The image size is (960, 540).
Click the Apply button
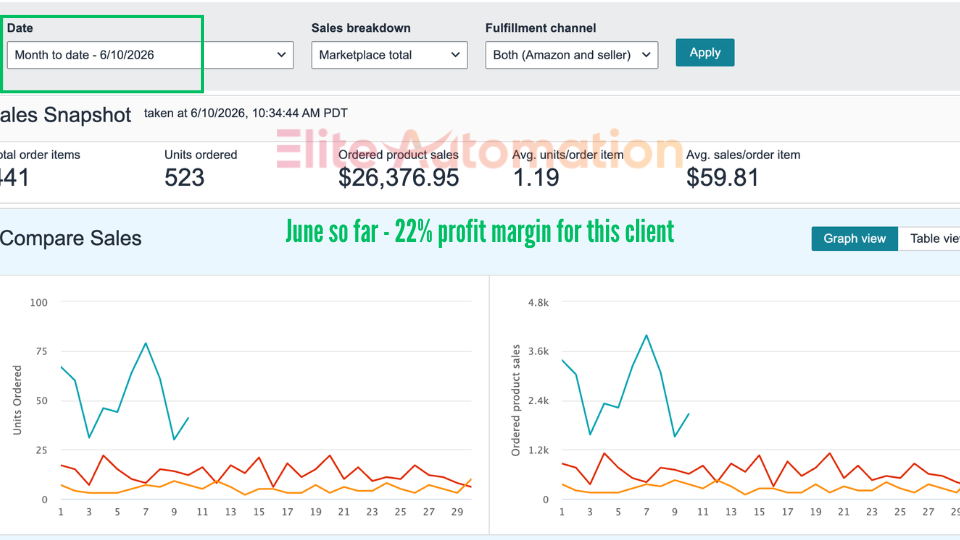click(705, 53)
